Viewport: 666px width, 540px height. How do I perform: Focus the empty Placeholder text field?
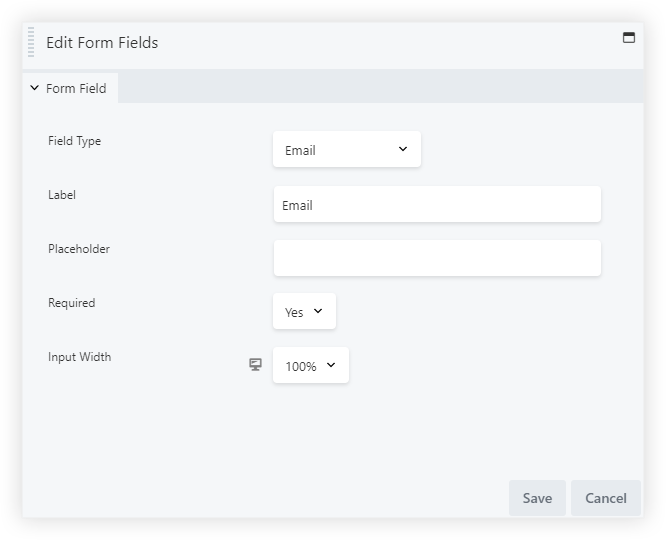(x=437, y=258)
